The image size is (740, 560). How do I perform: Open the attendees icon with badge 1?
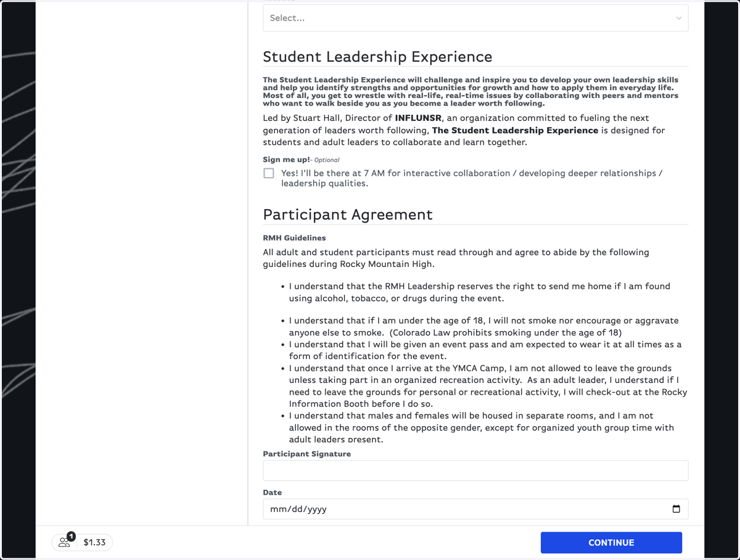click(x=65, y=541)
